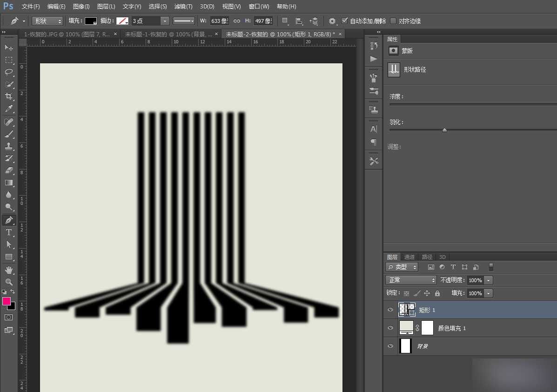
Task: Select the Horizontal Type tool
Action: coord(9,232)
